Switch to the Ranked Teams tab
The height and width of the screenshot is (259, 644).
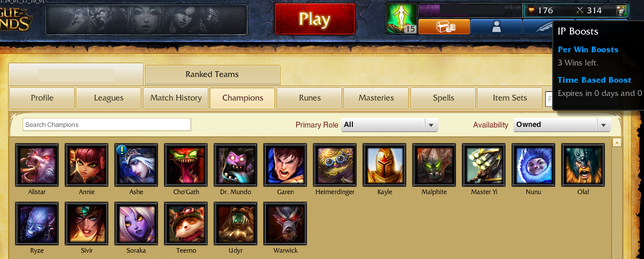coord(212,75)
